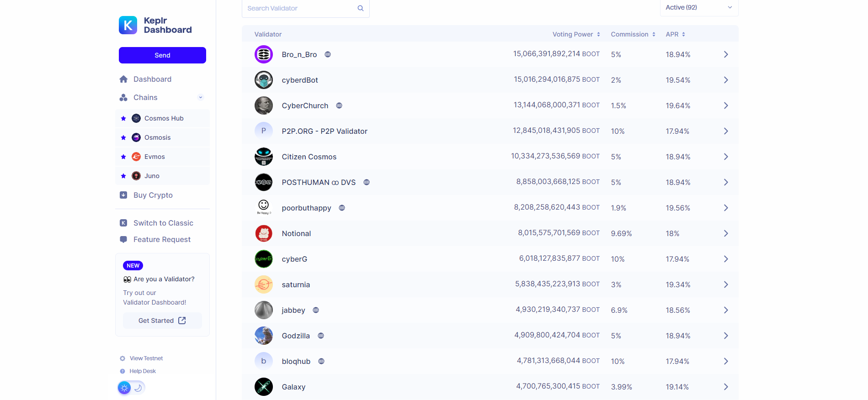Click poorbuthappy smiley avatar
The image size is (868, 400).
(x=264, y=208)
